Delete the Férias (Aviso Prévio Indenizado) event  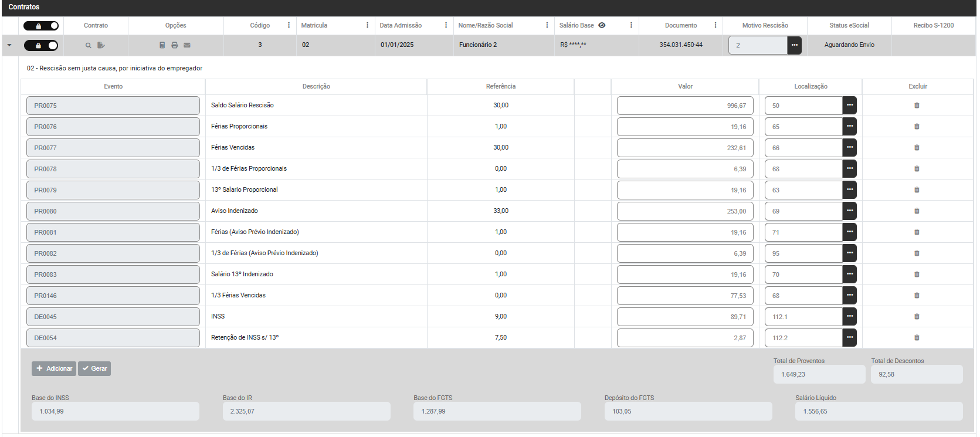coord(917,232)
